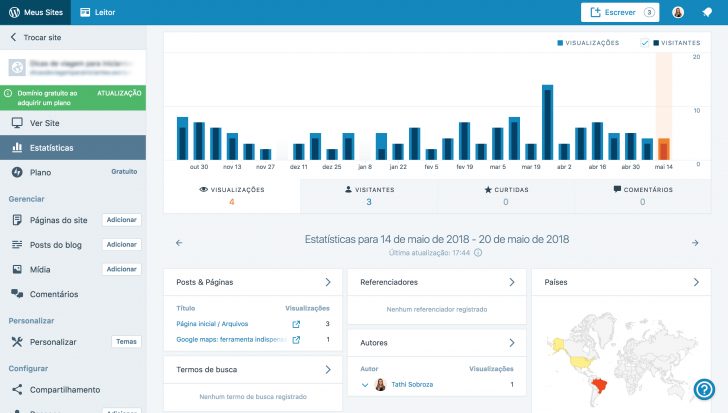This screenshot has width=728, height=413.
Task: Switch to the Curtidas stats tab
Action: click(505, 195)
